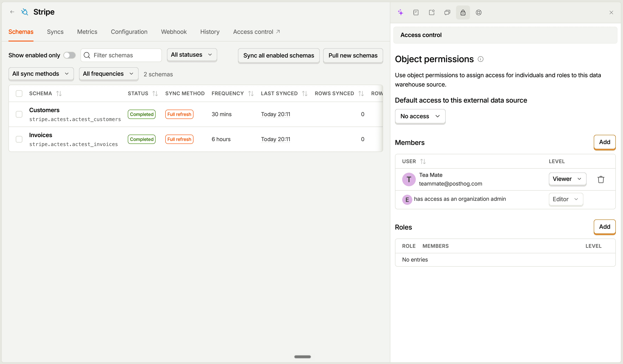623x364 pixels.
Task: Click the search magnifier icon
Action: pos(87,55)
